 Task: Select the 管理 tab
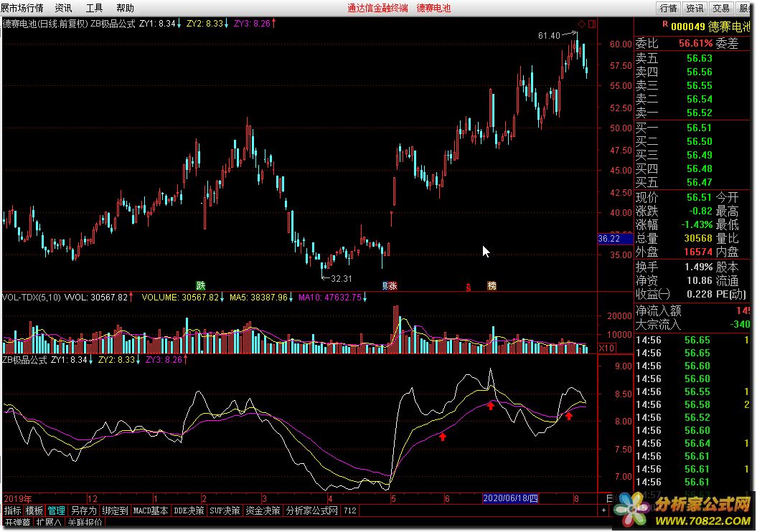tap(56, 510)
